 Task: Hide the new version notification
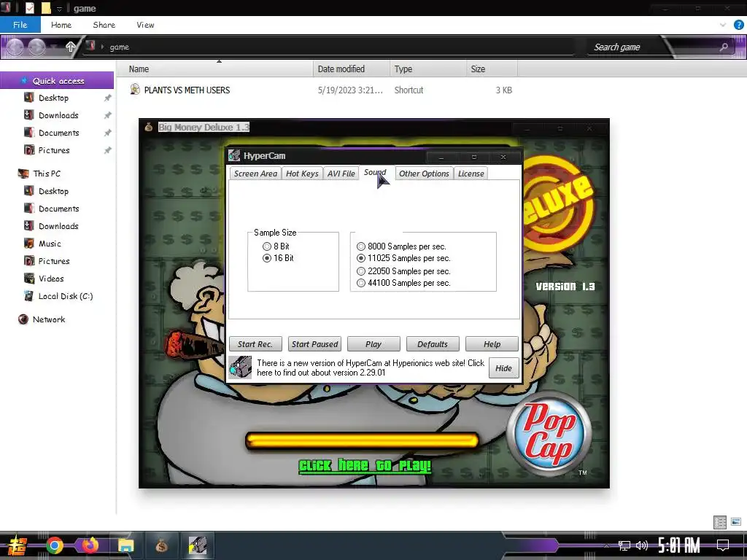pyautogui.click(x=503, y=368)
